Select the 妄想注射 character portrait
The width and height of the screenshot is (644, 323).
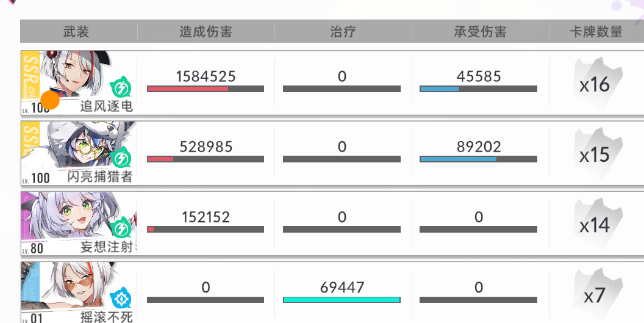click(79, 223)
